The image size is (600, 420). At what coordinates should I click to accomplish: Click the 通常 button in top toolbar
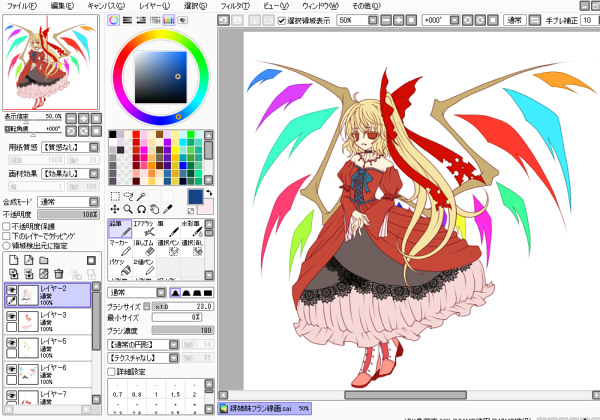(514, 20)
